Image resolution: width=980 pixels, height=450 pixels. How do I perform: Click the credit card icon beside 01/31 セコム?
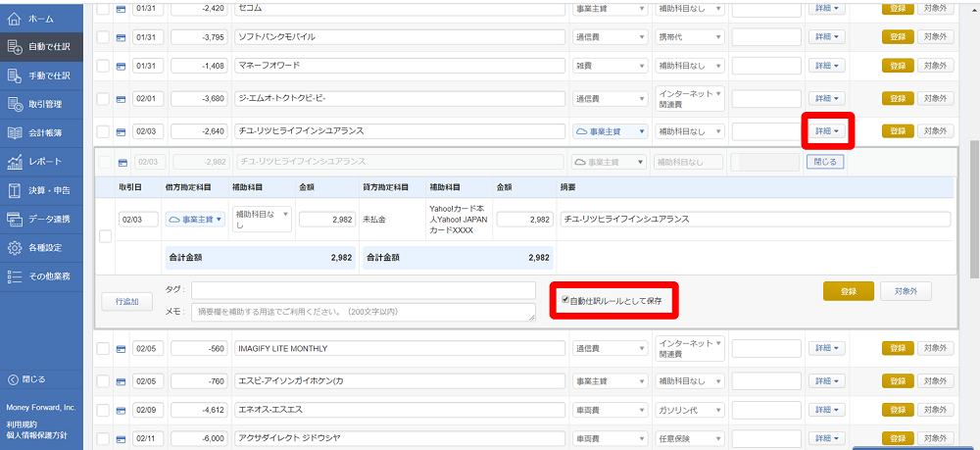[x=122, y=10]
